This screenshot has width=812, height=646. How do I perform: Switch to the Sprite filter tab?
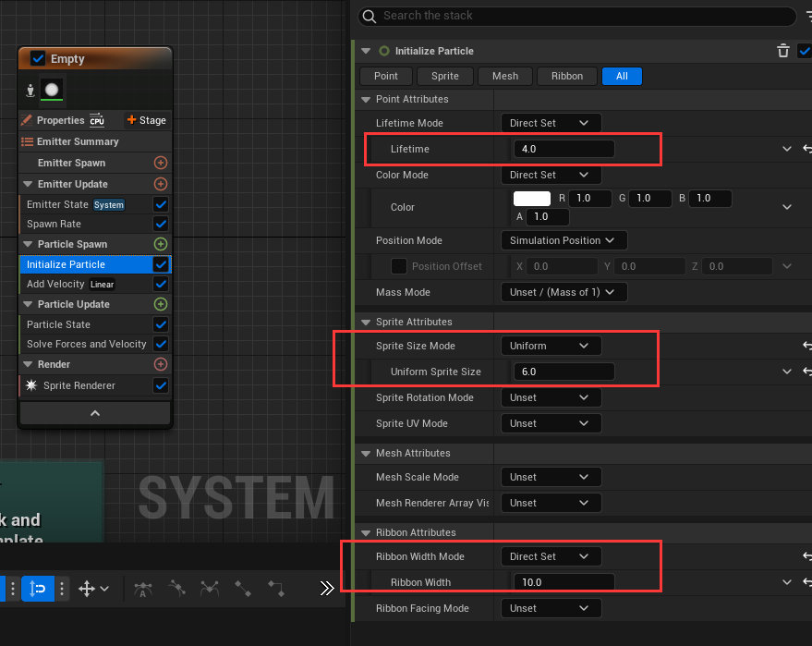pos(445,76)
